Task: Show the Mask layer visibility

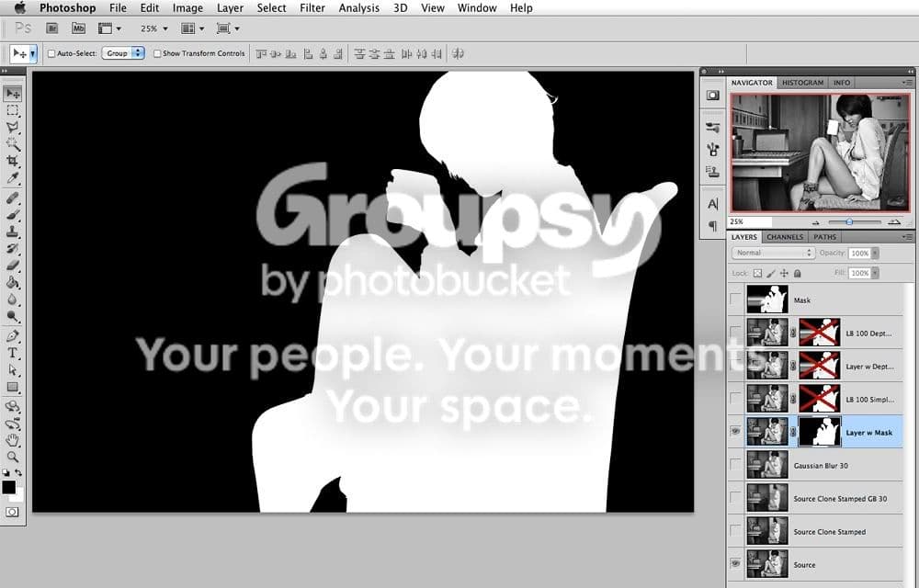Action: point(735,300)
